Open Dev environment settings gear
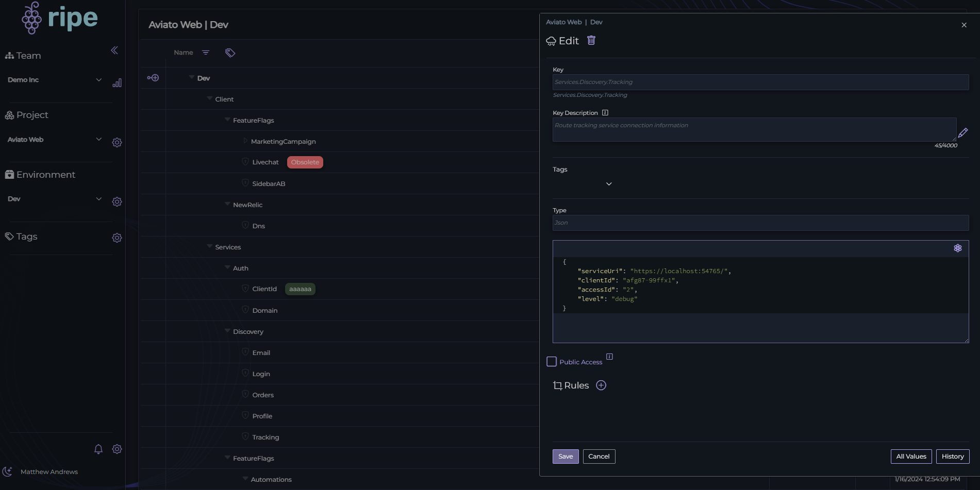The height and width of the screenshot is (490, 980). pos(117,201)
